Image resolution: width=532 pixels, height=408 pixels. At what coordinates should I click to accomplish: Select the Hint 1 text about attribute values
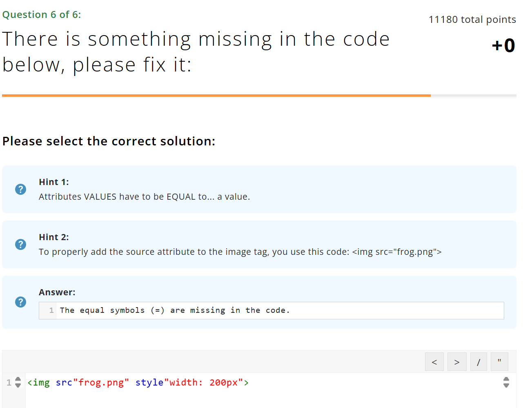point(144,197)
